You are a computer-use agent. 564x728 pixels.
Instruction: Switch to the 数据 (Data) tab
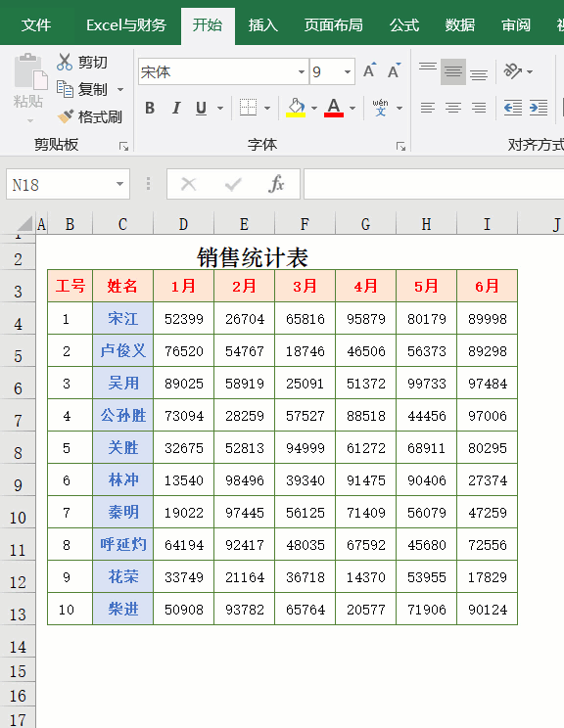click(460, 24)
